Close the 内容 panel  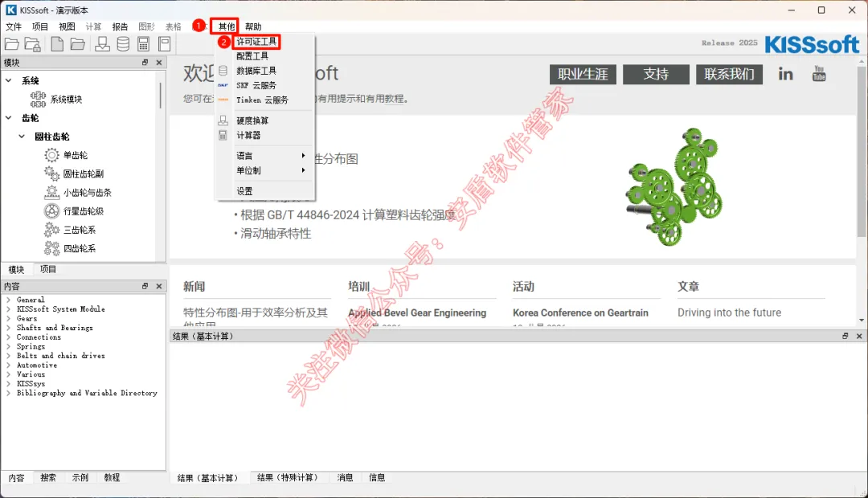tap(159, 286)
